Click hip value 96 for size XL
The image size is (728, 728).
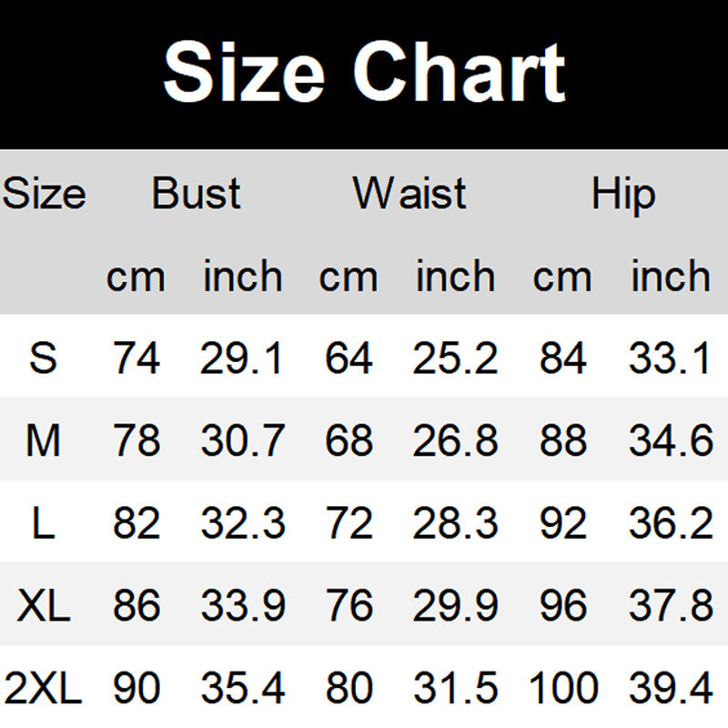[562, 606]
